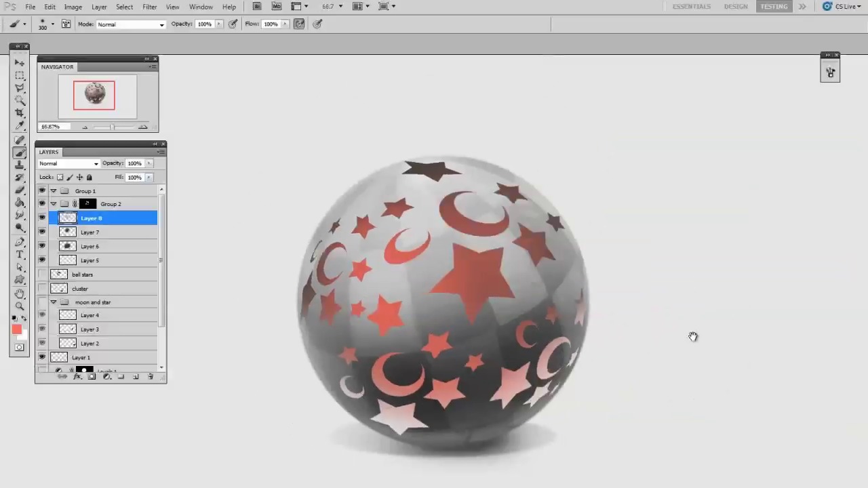
Task: Open Flow slider arrow in options bar
Action: point(285,24)
